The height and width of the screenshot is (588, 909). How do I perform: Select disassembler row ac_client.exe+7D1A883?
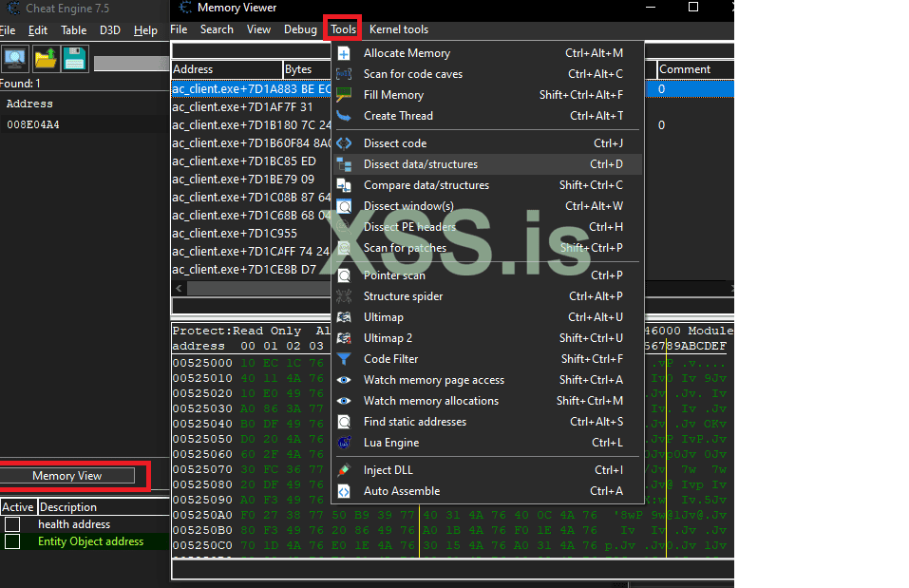[252, 89]
